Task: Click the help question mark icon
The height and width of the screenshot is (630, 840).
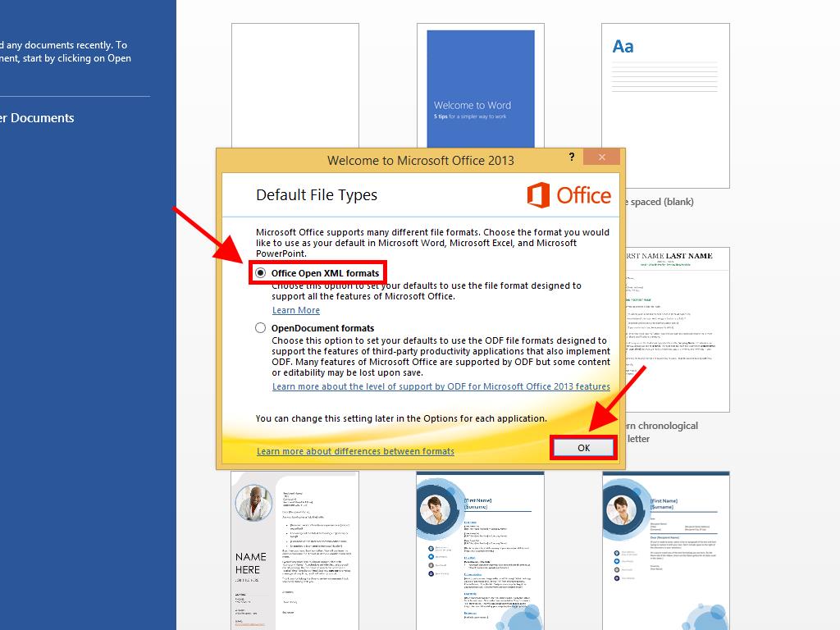Action: [x=571, y=158]
